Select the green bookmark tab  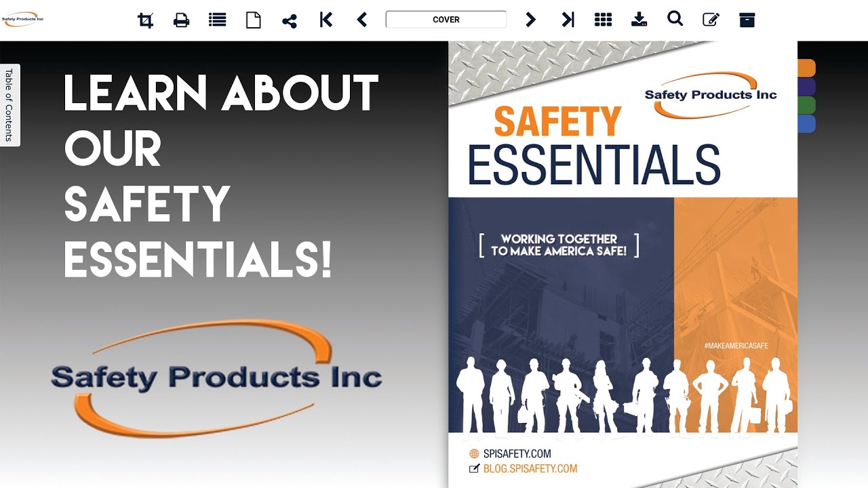pos(806,105)
